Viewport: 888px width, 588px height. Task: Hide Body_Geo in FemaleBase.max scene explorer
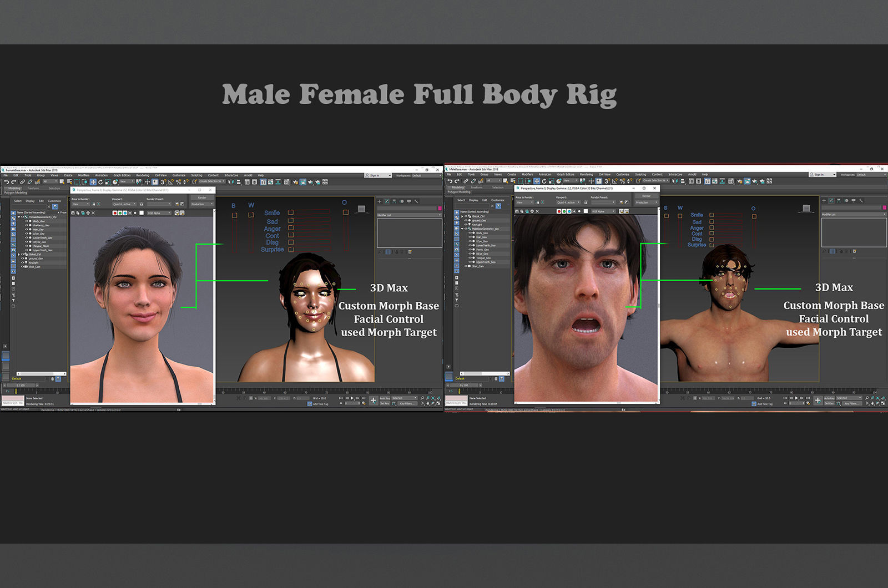tap(26, 221)
